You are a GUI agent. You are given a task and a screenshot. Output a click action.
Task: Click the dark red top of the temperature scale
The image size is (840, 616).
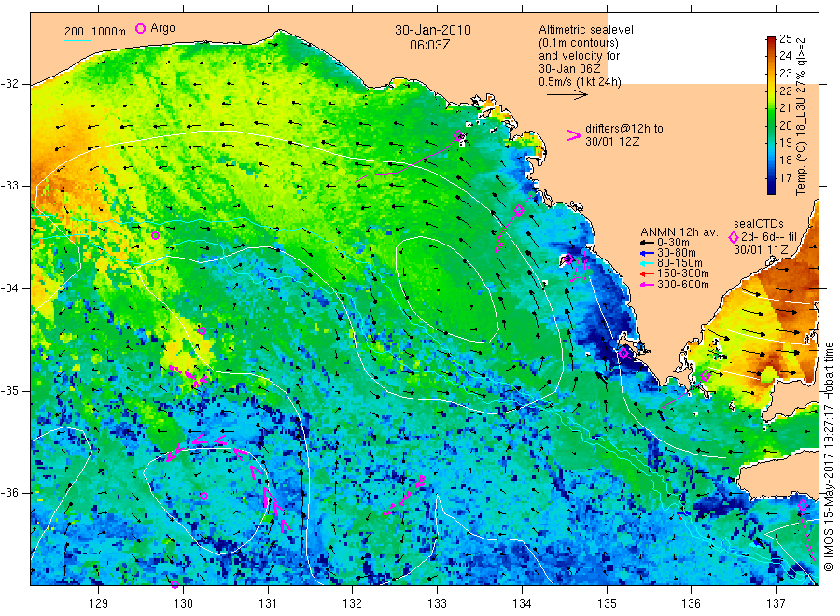click(x=771, y=40)
